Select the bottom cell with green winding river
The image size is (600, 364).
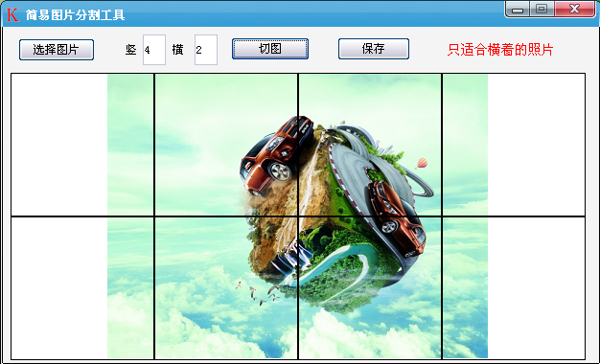pos(370,288)
